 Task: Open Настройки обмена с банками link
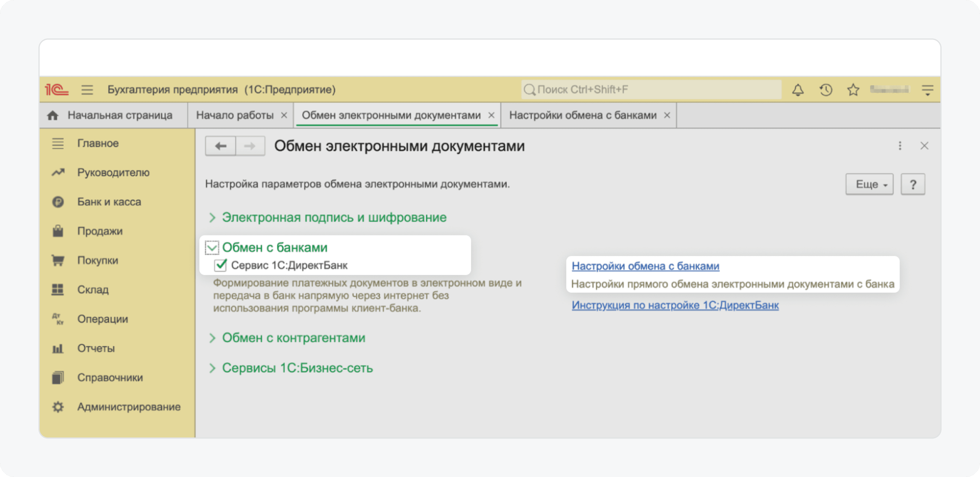pyautogui.click(x=645, y=266)
